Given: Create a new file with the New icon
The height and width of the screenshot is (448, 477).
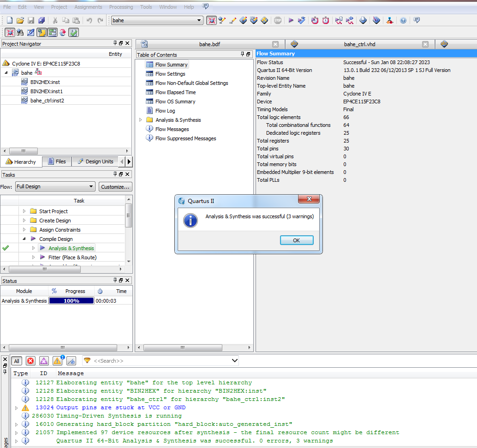Looking at the screenshot, I should coord(10,20).
